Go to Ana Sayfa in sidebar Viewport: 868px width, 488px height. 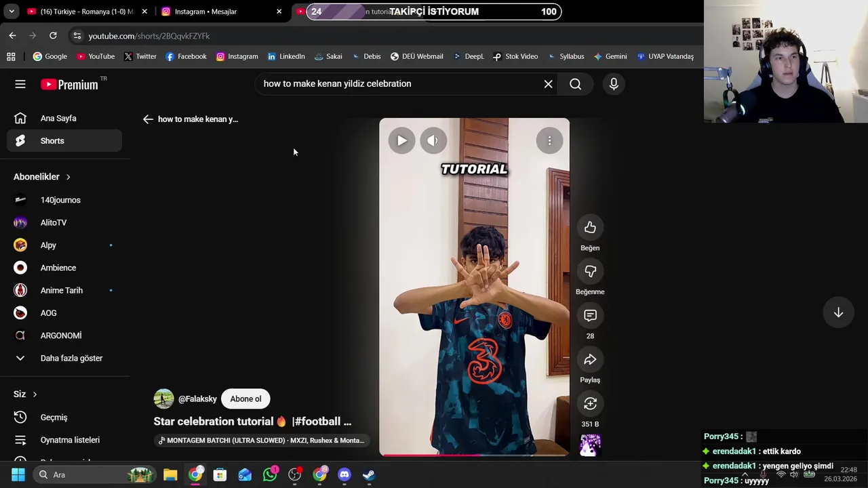(x=64, y=119)
